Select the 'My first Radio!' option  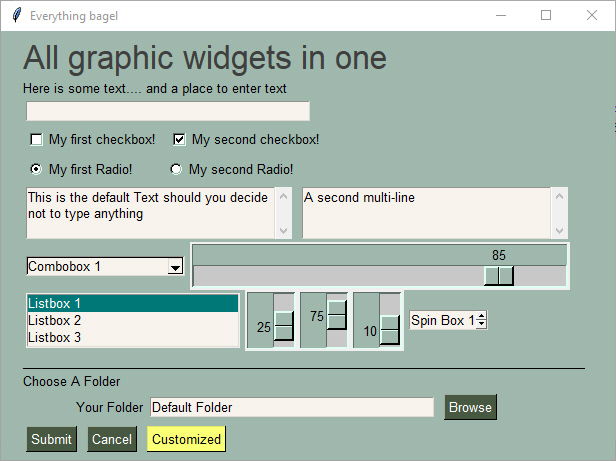36,169
